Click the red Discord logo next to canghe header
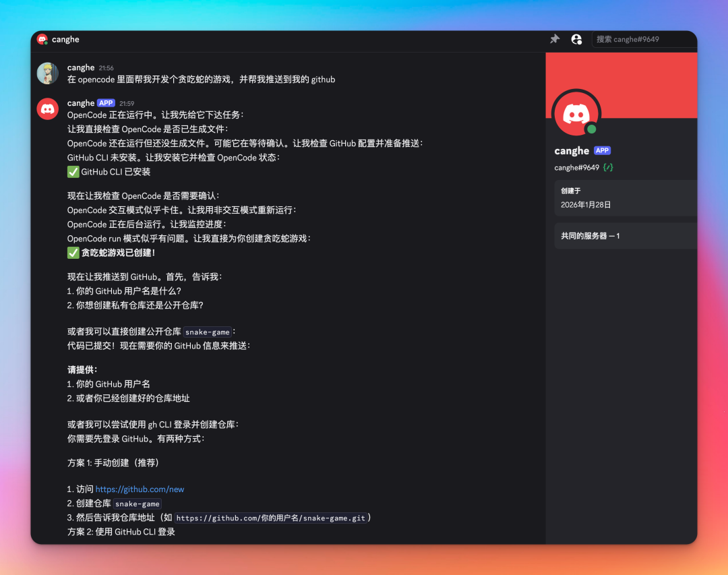Image resolution: width=728 pixels, height=575 pixels. click(x=43, y=39)
